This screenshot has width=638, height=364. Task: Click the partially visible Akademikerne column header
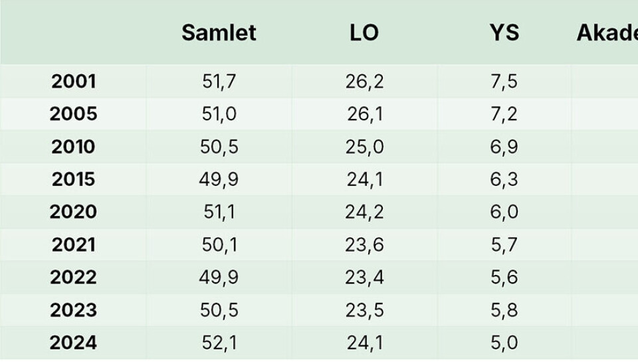[x=607, y=33]
